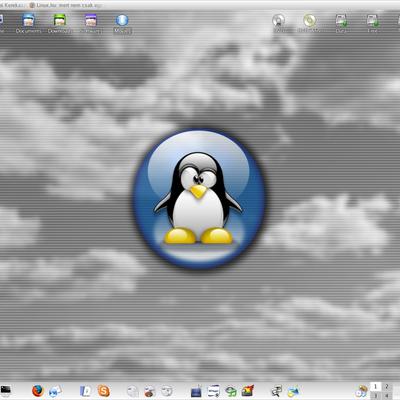Open the Downloads folder icon on the desktop
The height and width of the screenshot is (400, 400).
(x=60, y=21)
